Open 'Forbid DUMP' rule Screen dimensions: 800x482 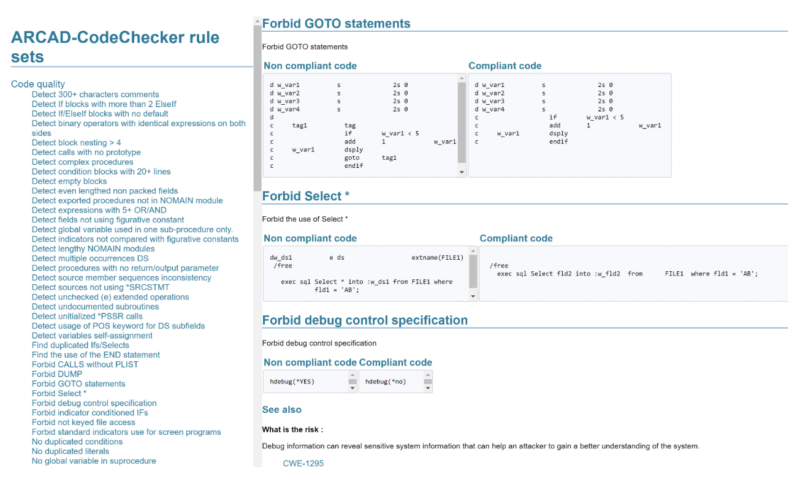[x=57, y=374]
